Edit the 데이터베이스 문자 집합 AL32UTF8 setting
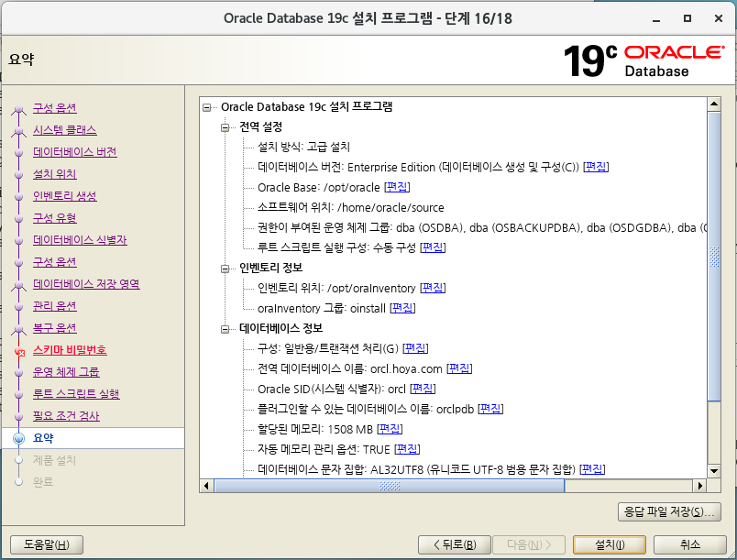 (x=592, y=469)
